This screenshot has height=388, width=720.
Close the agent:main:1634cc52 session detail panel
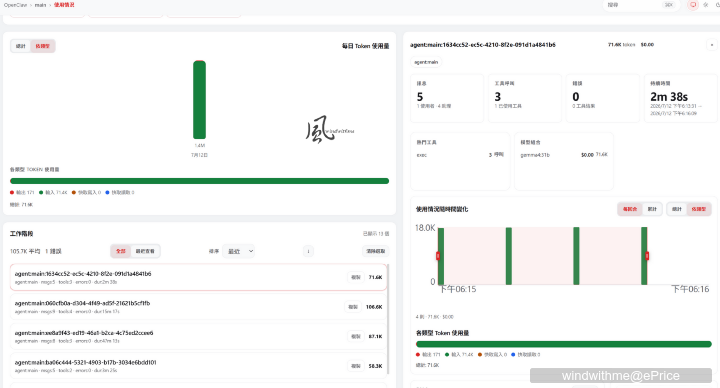point(712,45)
